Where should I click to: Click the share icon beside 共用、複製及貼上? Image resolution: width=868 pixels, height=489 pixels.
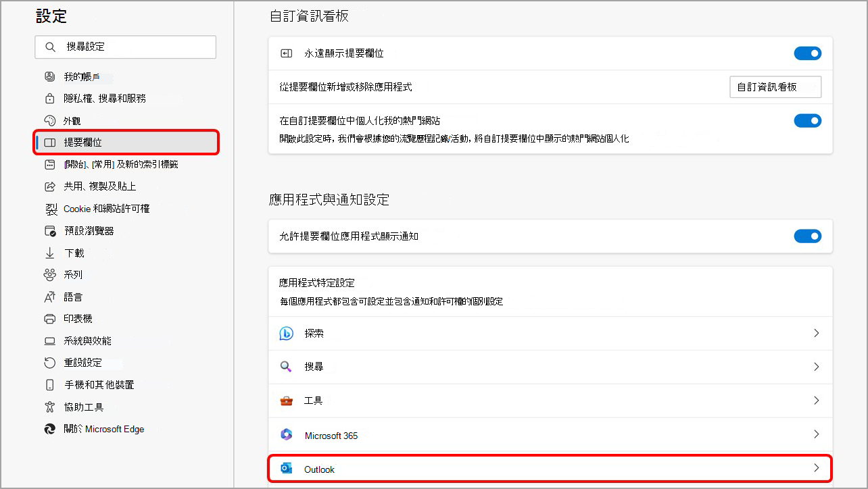[49, 186]
